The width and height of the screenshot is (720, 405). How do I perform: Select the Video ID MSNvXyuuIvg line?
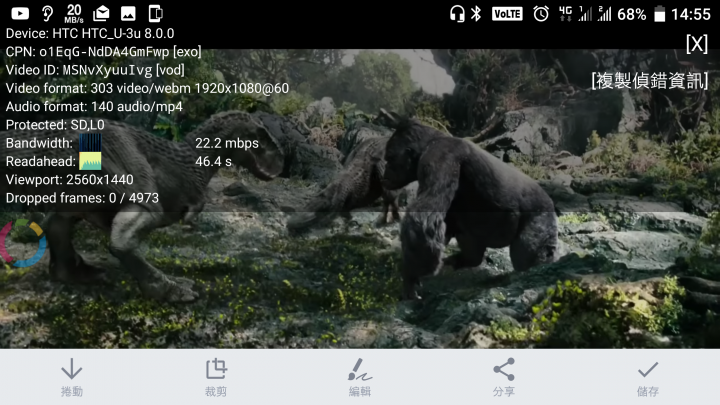(95, 70)
